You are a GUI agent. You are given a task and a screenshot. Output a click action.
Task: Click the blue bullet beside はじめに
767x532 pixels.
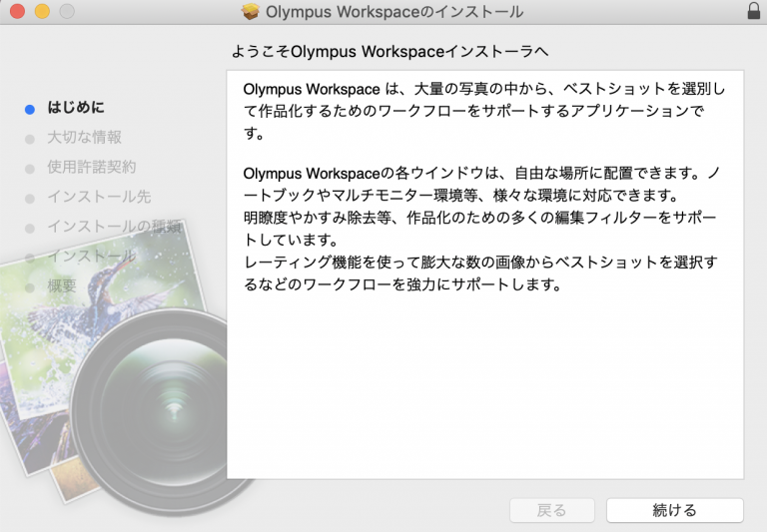[x=30, y=110]
